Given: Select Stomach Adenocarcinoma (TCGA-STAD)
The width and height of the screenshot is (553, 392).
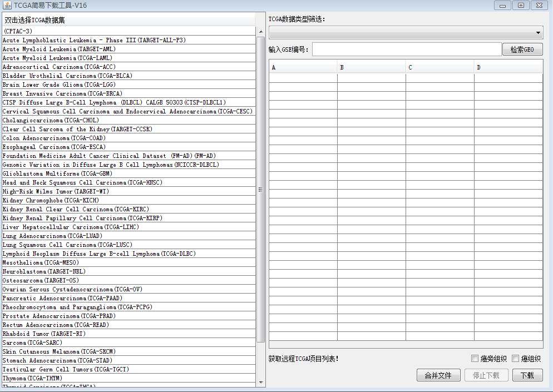Looking at the screenshot, I should pyautogui.click(x=129, y=361).
